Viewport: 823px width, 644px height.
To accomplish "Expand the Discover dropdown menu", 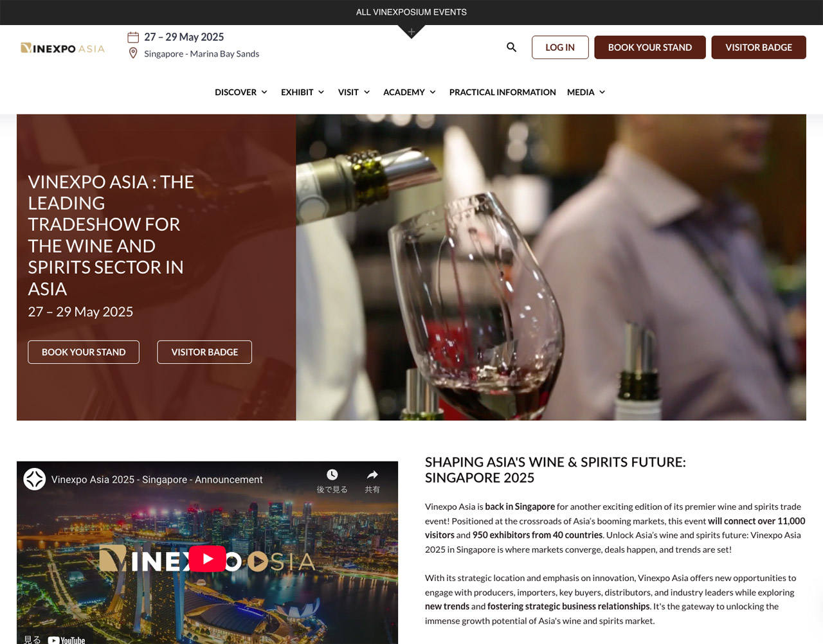I will pyautogui.click(x=241, y=92).
